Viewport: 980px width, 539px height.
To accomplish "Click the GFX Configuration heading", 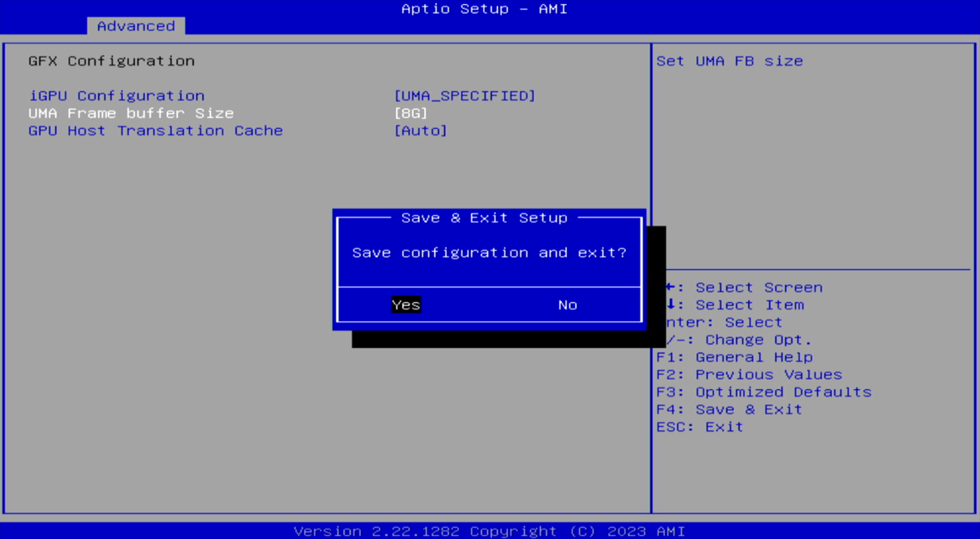I will tap(111, 61).
